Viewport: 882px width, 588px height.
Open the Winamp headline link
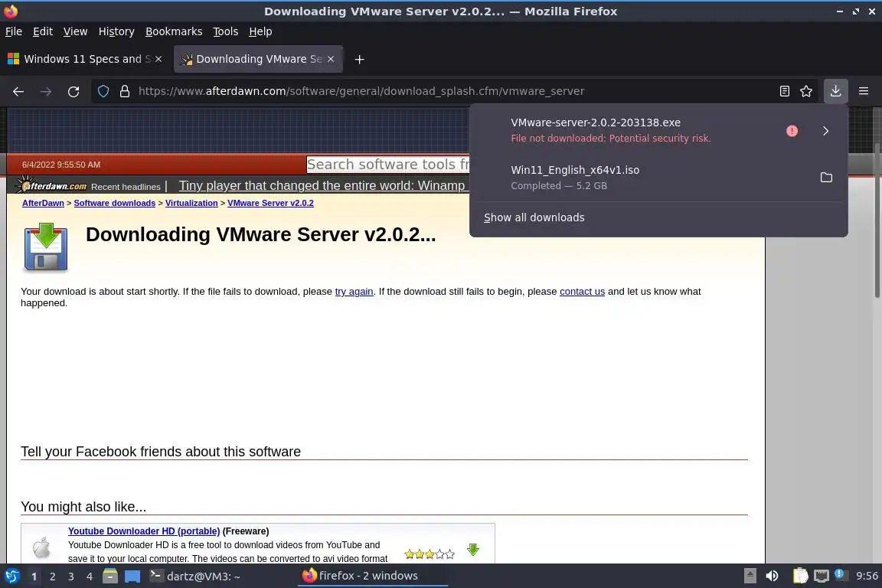[x=322, y=186]
